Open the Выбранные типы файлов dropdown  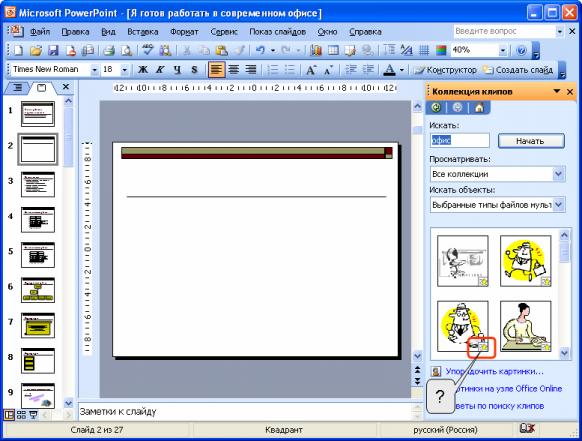coord(559,204)
